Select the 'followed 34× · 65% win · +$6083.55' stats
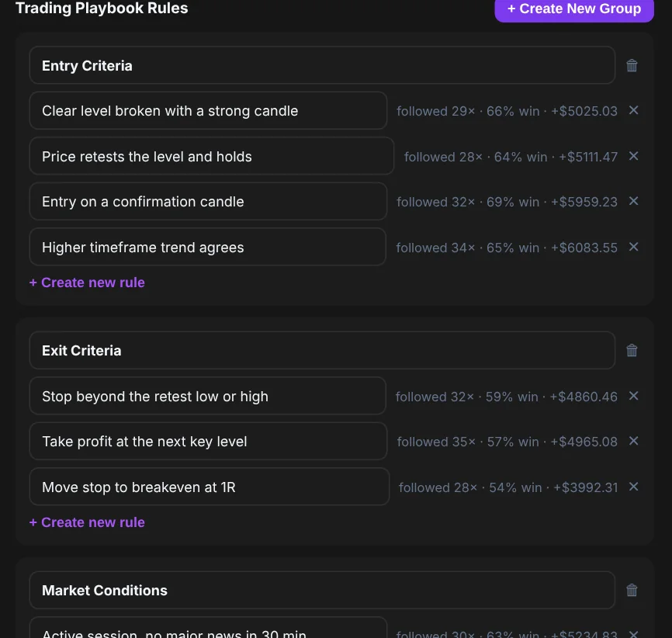The height and width of the screenshot is (638, 672). (507, 248)
